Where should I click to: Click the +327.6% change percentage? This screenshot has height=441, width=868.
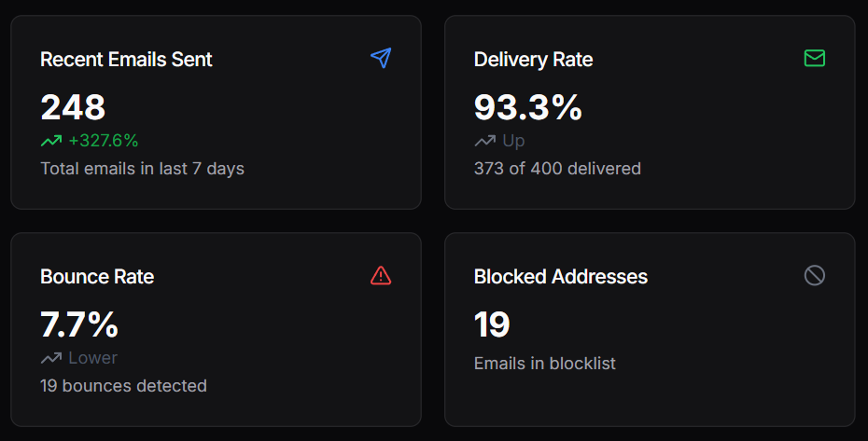103,142
